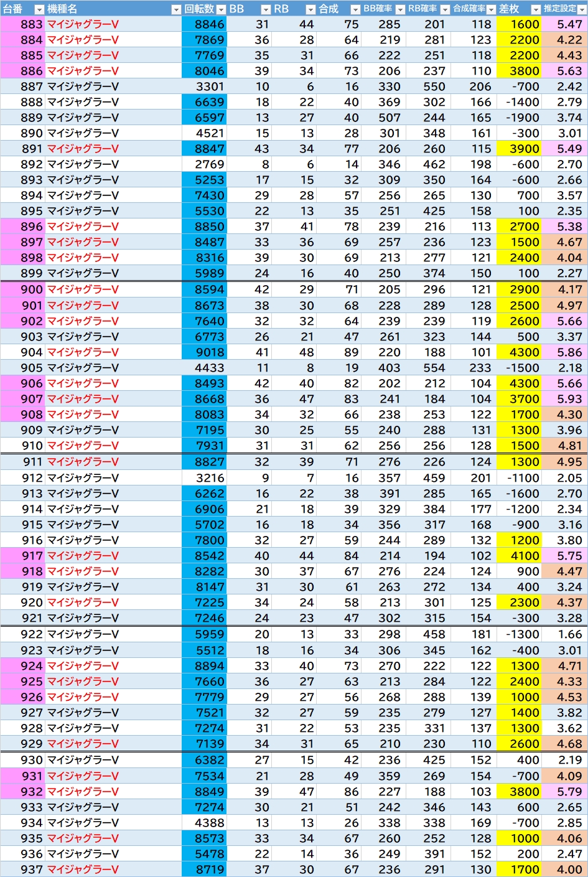Select the 推定設定 cell 5.79 in row 932

pyautogui.click(x=564, y=792)
